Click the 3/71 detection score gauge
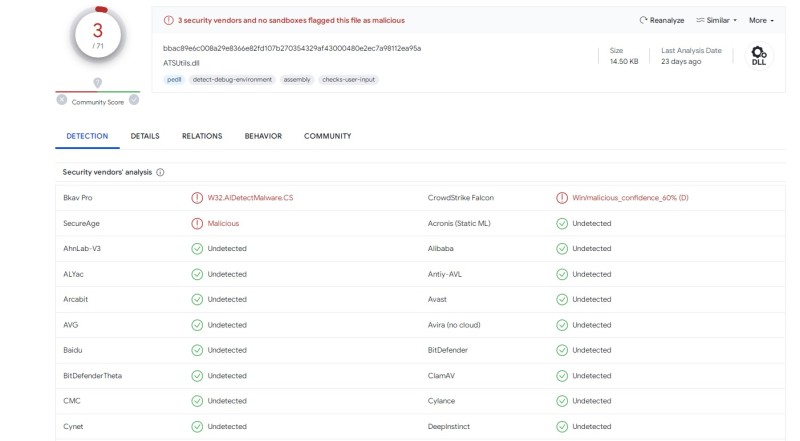800x441 pixels. (98, 35)
